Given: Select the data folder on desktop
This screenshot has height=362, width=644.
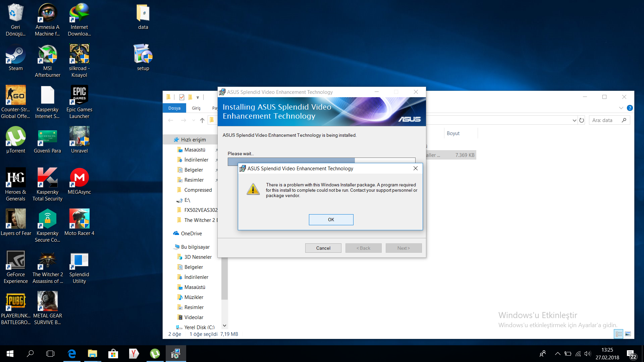Looking at the screenshot, I should coord(143,17).
